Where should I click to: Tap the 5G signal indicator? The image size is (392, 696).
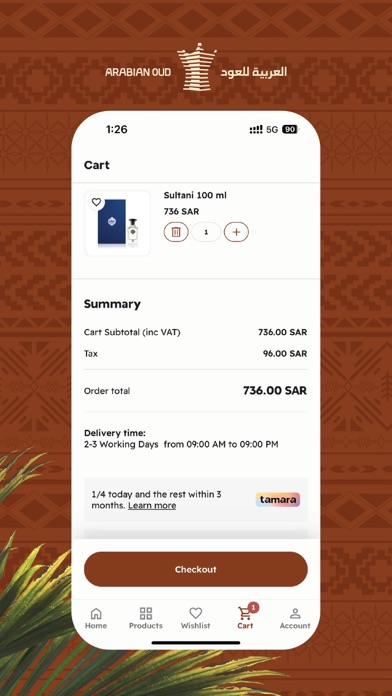(272, 130)
